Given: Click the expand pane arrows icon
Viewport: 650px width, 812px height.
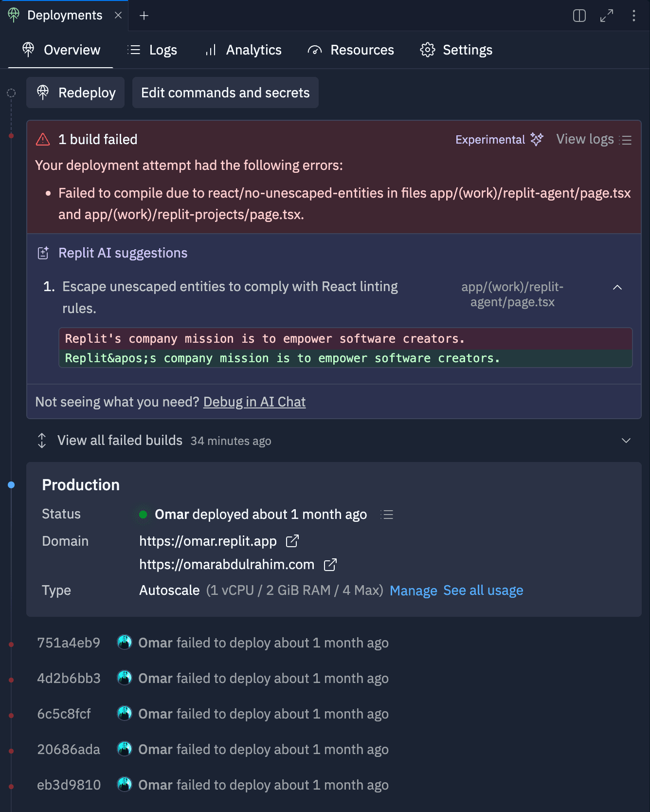Looking at the screenshot, I should [607, 16].
